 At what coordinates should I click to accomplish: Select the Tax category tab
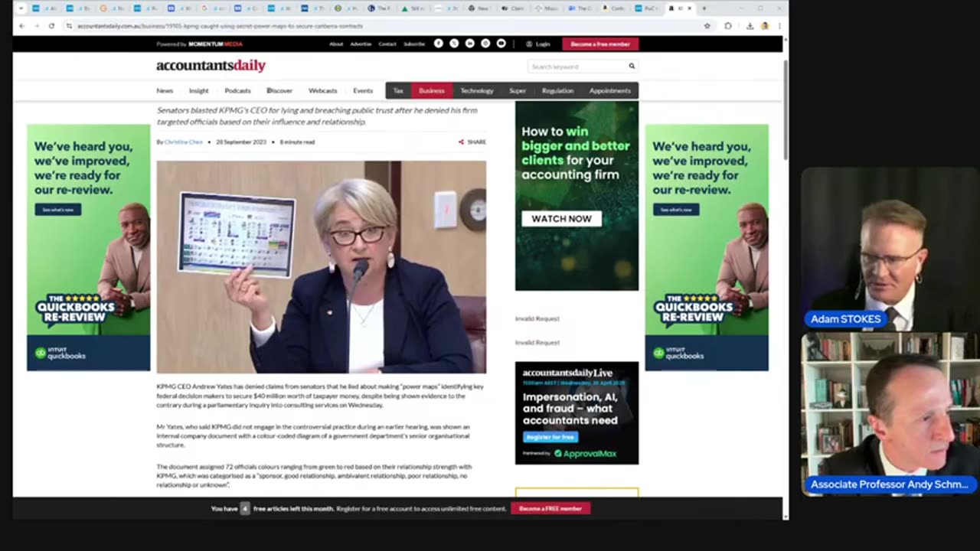398,90
